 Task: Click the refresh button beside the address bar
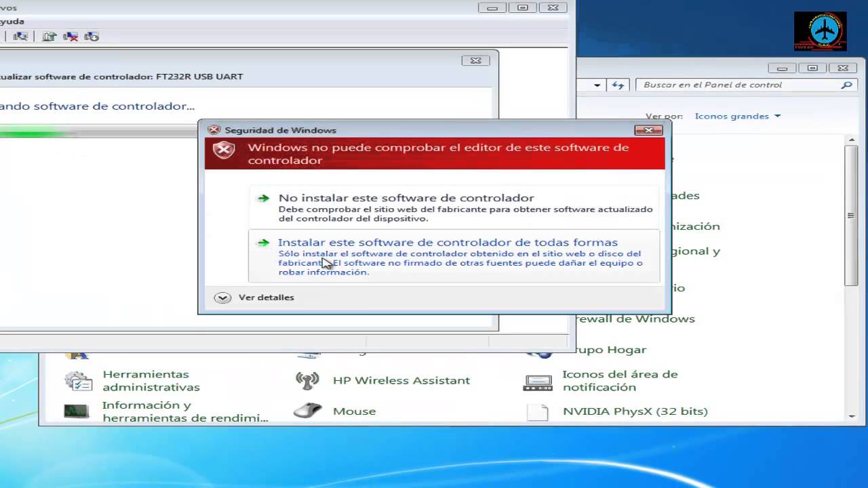[x=618, y=85]
